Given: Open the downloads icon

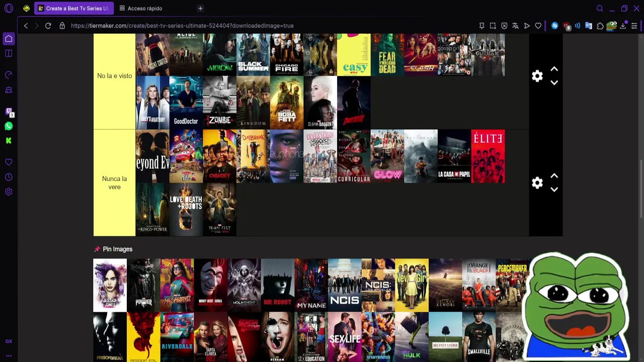Looking at the screenshot, I should [623, 26].
